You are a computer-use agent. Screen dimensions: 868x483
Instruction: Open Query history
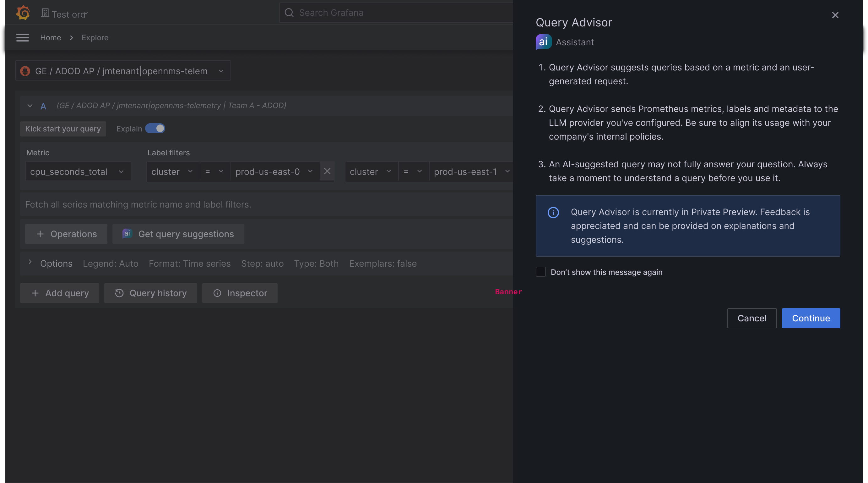[150, 293]
